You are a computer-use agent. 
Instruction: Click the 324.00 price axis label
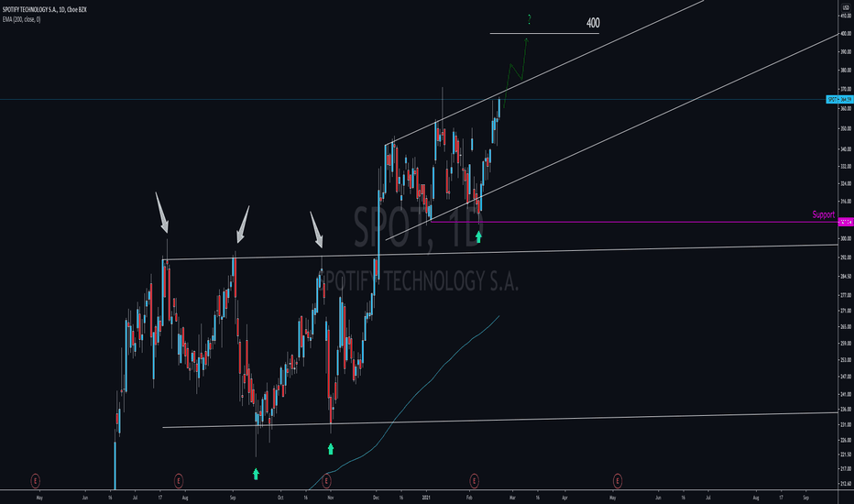(x=846, y=183)
